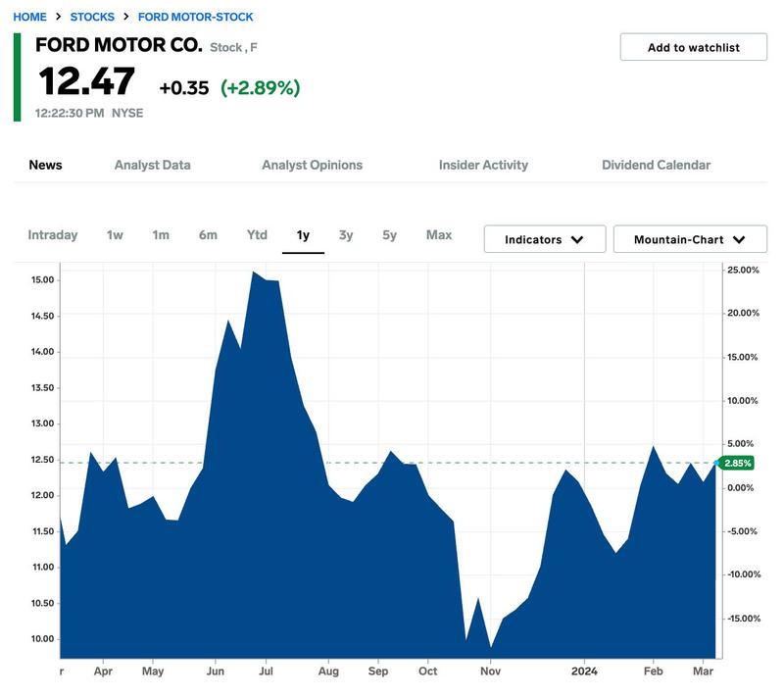The image size is (784, 697).
Task: View the Insider Activity tab
Action: pos(483,165)
